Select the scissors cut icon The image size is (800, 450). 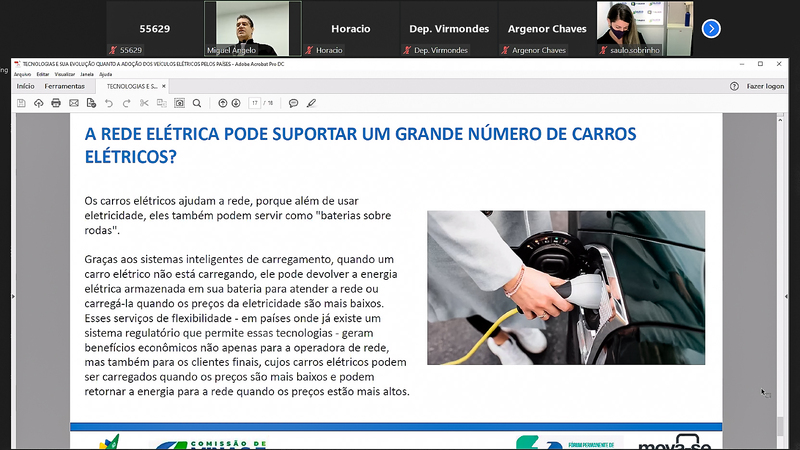[x=144, y=103]
